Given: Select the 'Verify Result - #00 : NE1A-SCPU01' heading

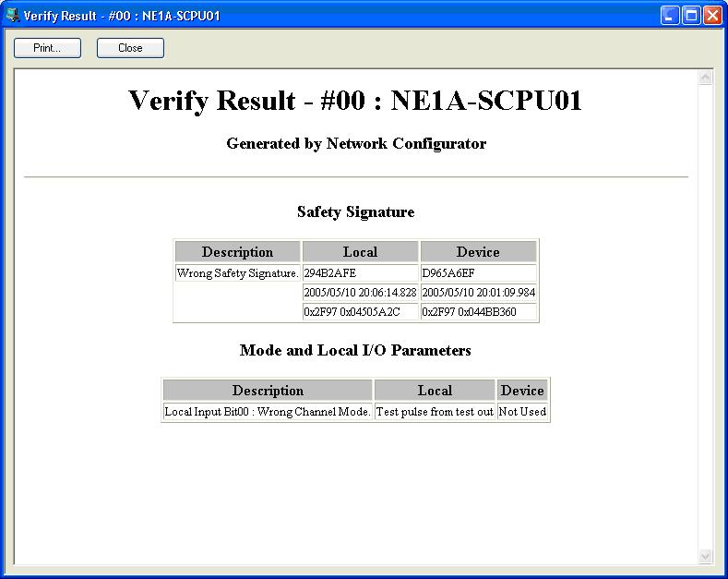Looking at the screenshot, I should tap(355, 101).
